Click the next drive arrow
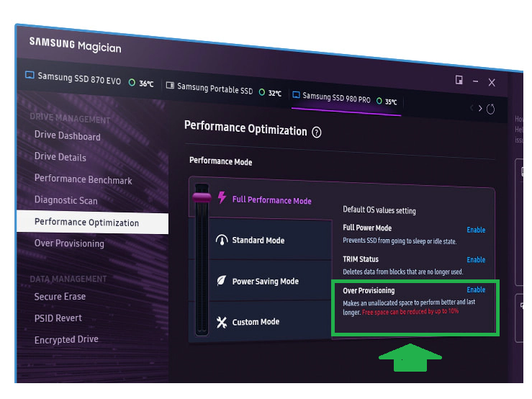The image size is (532, 399). click(x=480, y=108)
